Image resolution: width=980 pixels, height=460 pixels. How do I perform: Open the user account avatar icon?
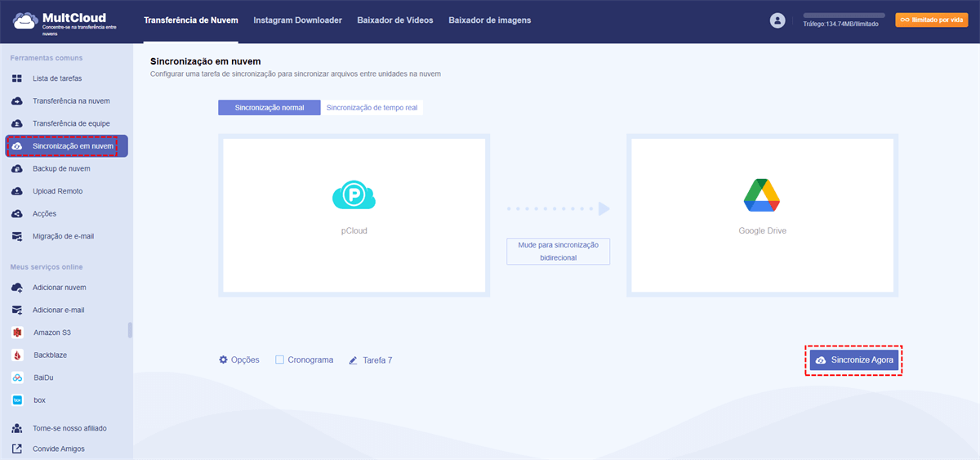click(x=777, y=20)
